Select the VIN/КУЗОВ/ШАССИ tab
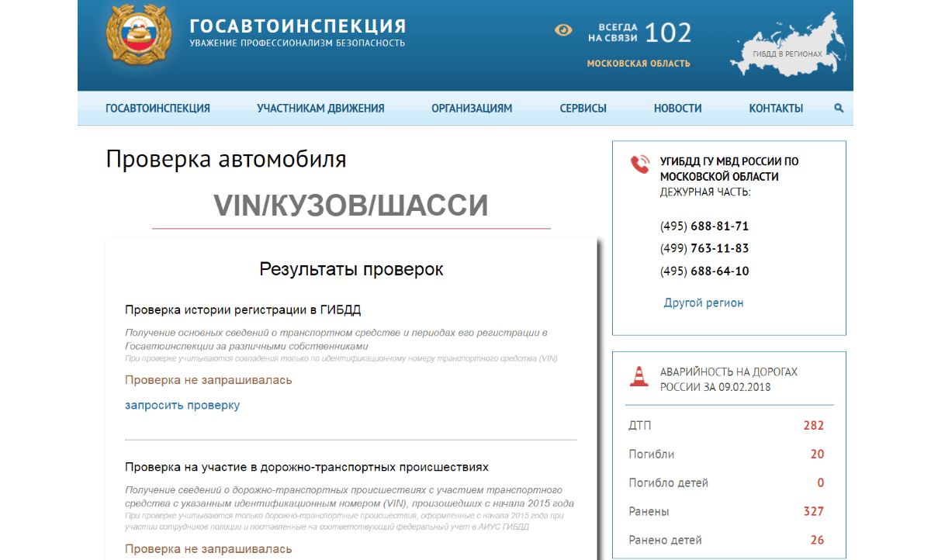This screenshot has width=931, height=560. tap(351, 205)
